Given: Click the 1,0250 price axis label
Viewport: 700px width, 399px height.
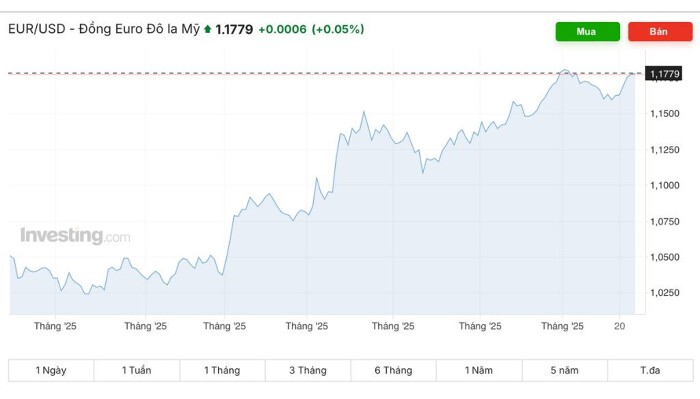Looking at the screenshot, I should coord(665,293).
